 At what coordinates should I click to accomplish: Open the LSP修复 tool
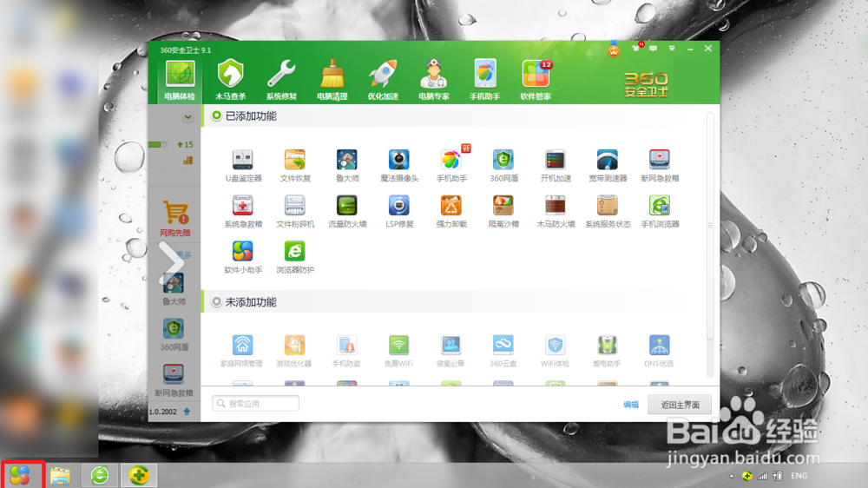click(399, 212)
